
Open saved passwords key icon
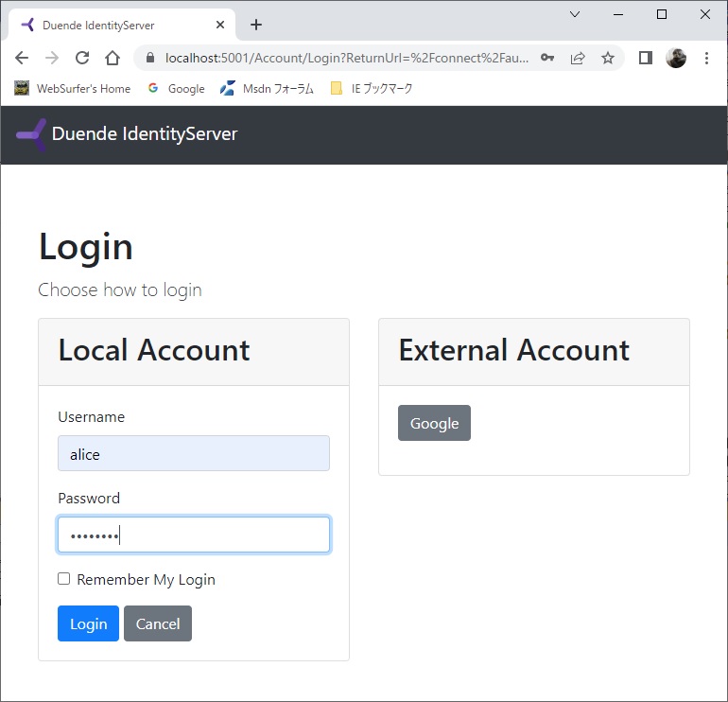click(547, 58)
